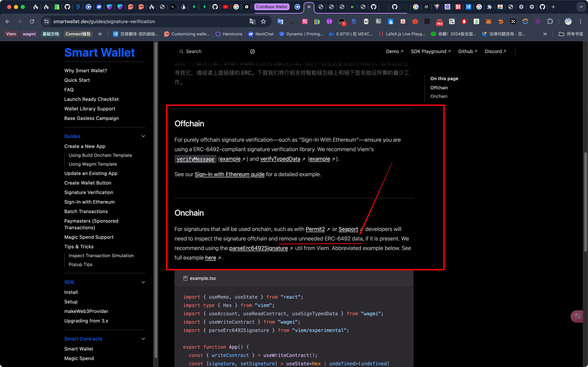This screenshot has width=588, height=367.
Task: Click the floating translate button at right edge
Action: 577,316
